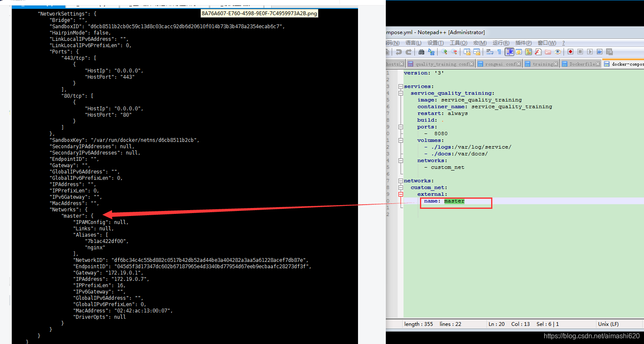The width and height of the screenshot is (644, 344).
Task: Play back the recorded macro icon
Action: click(x=590, y=51)
